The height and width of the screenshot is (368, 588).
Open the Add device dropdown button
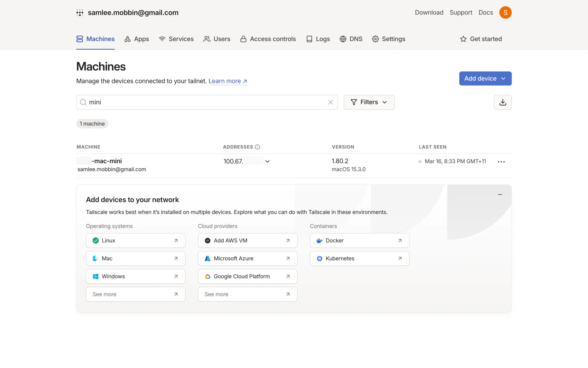[485, 79]
